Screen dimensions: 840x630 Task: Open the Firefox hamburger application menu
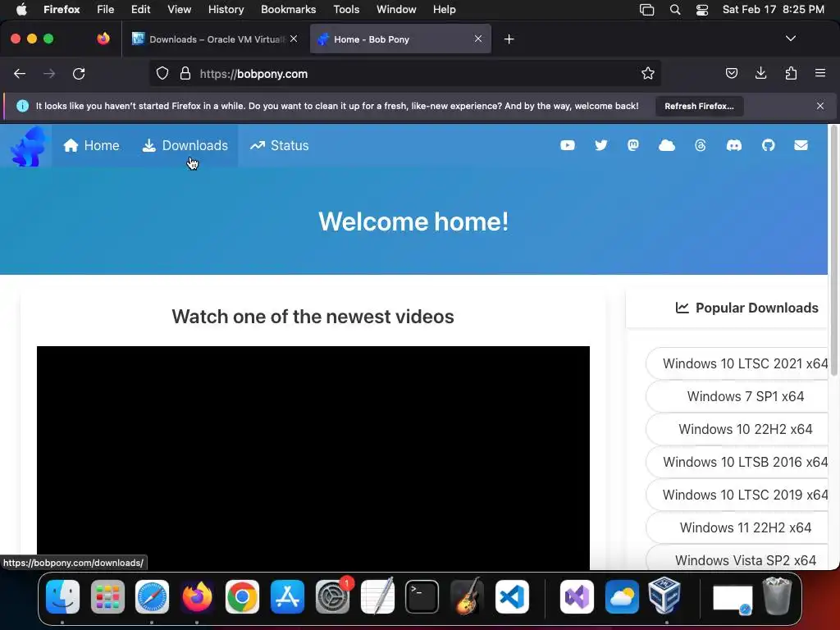coord(820,73)
